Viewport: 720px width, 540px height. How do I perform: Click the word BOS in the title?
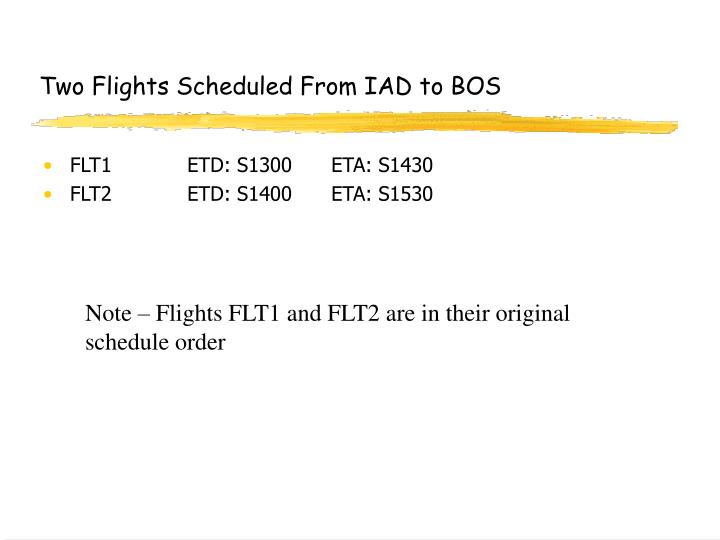point(476,86)
